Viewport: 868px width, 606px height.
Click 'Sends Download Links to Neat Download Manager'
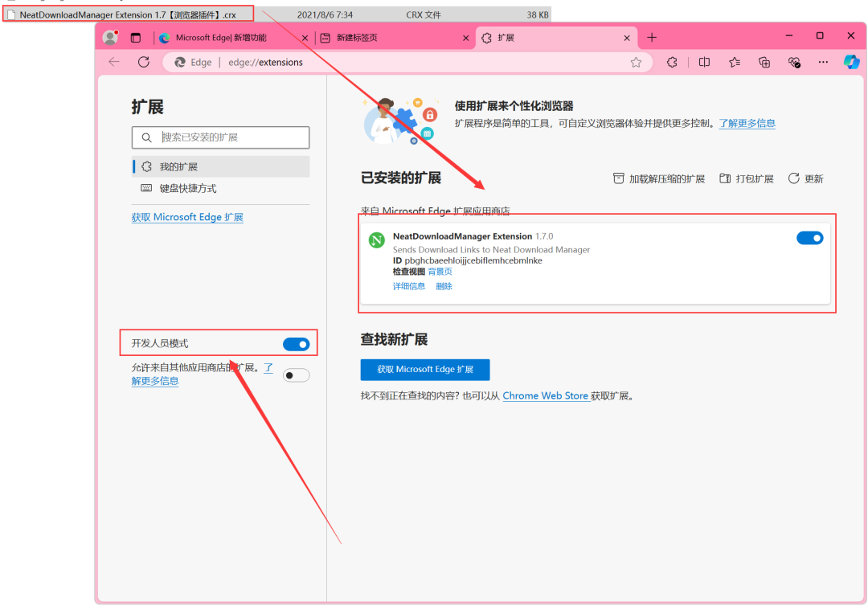pyautogui.click(x=492, y=250)
